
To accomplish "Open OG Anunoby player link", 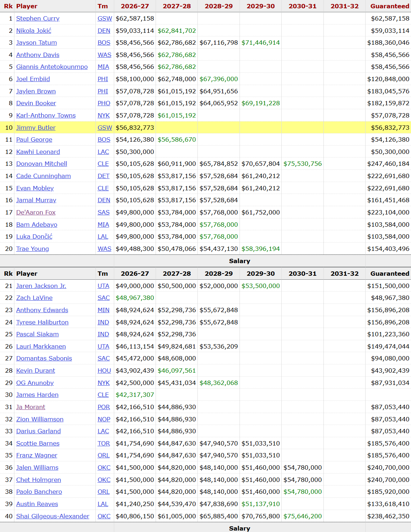I will (x=35, y=383).
